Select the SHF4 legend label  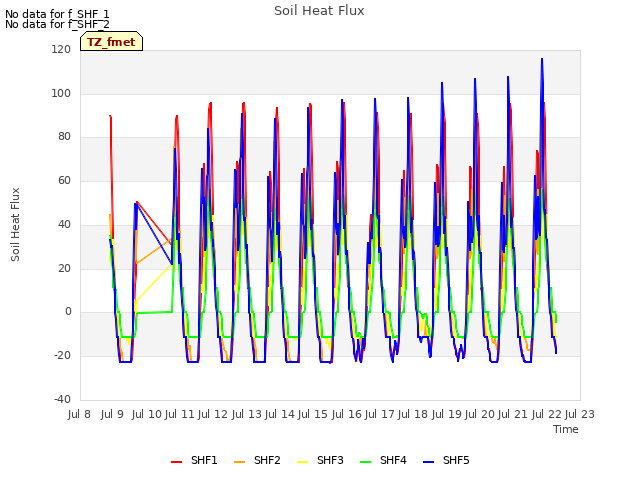click(393, 460)
